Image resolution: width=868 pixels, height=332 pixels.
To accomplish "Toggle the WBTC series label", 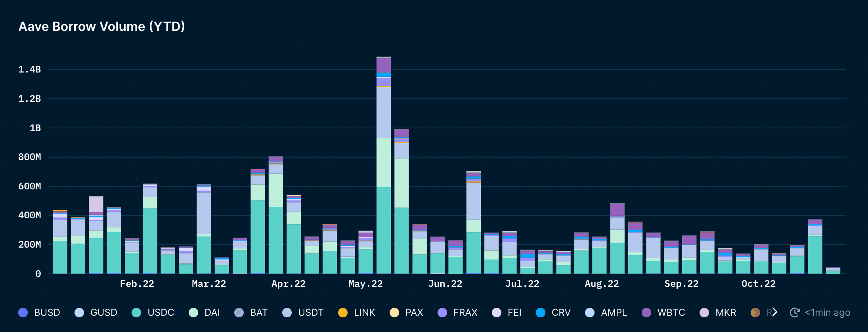I will tap(671, 313).
